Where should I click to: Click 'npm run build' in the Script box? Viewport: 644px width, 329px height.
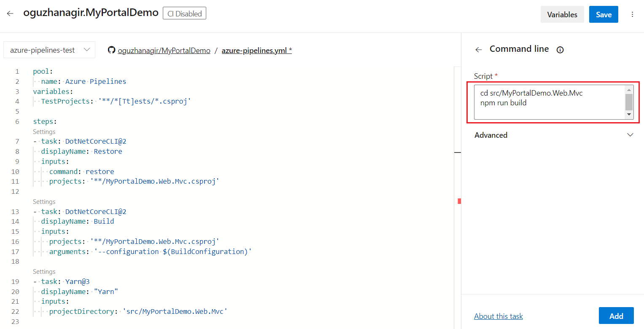point(503,102)
